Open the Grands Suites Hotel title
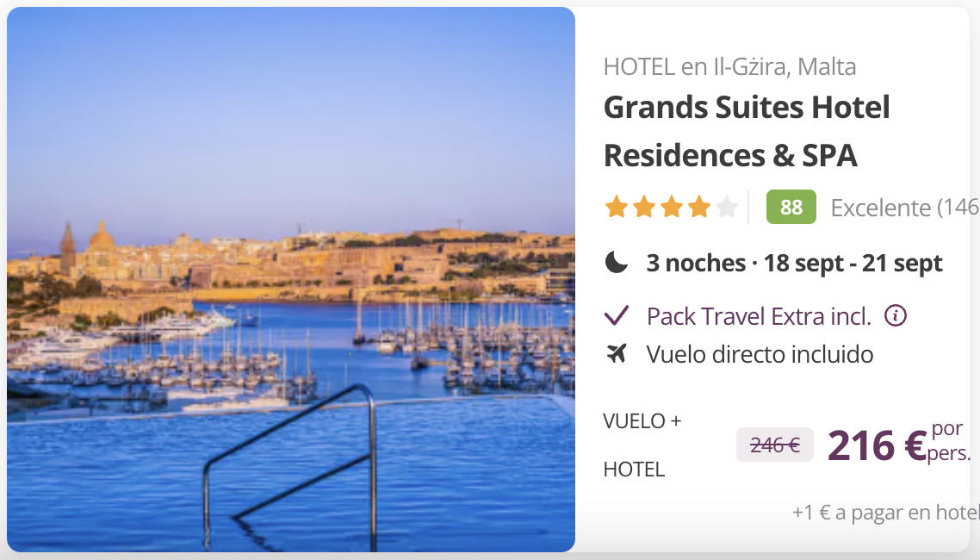Screen dimensions: 980x560 [747, 131]
